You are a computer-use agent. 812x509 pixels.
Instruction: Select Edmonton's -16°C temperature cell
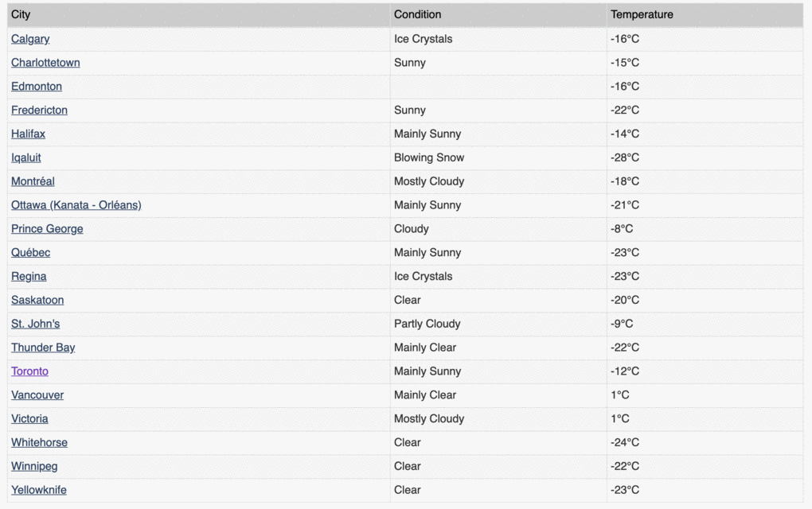705,87
